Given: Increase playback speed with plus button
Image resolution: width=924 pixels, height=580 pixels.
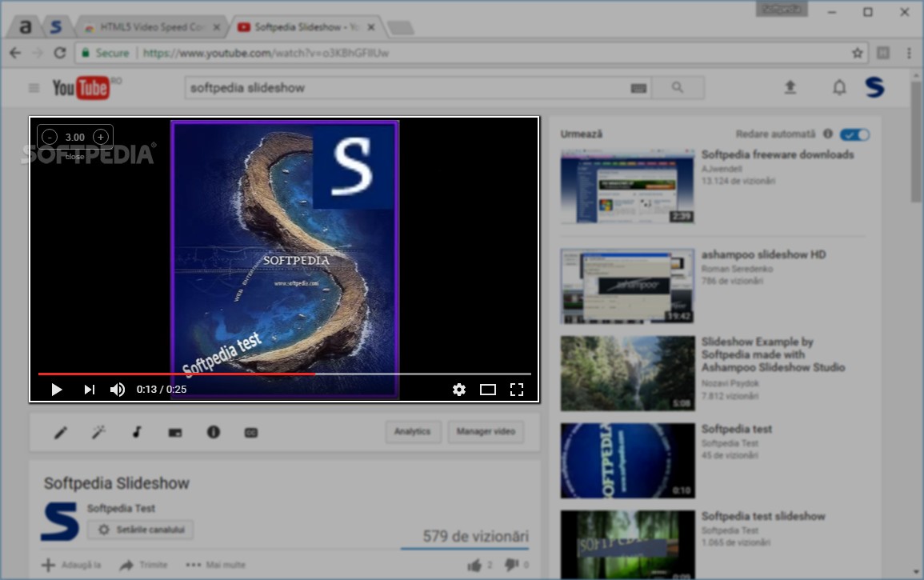Looking at the screenshot, I should (x=100, y=137).
